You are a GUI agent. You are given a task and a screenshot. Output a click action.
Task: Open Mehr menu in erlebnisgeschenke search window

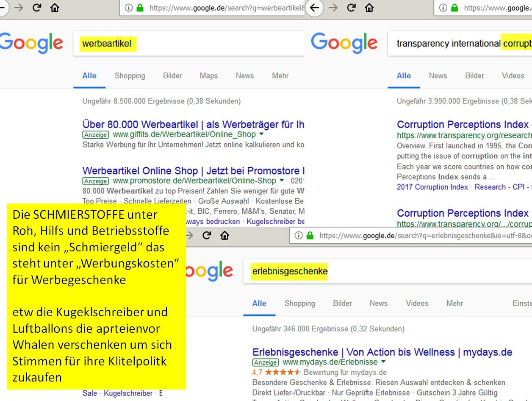(x=455, y=304)
